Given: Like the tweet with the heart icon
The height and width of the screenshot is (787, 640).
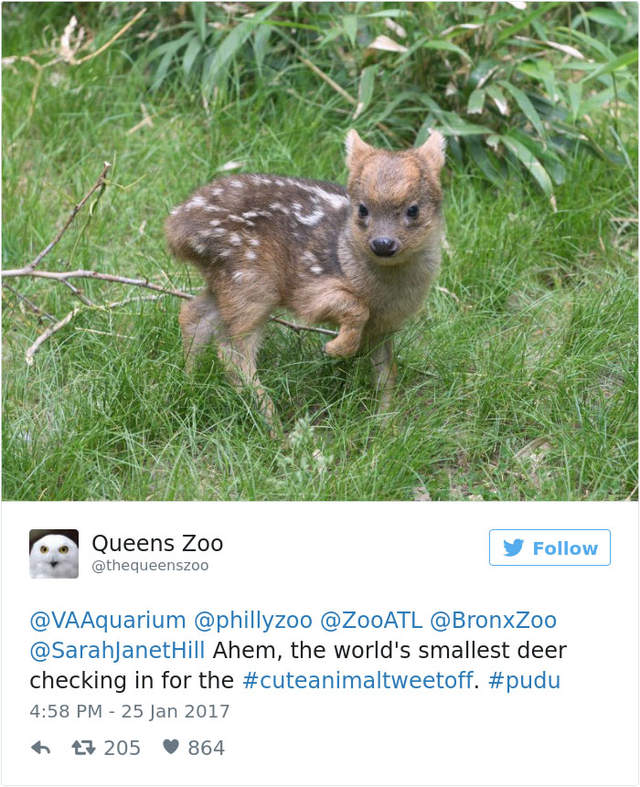Looking at the screenshot, I should pyautogui.click(x=171, y=747).
